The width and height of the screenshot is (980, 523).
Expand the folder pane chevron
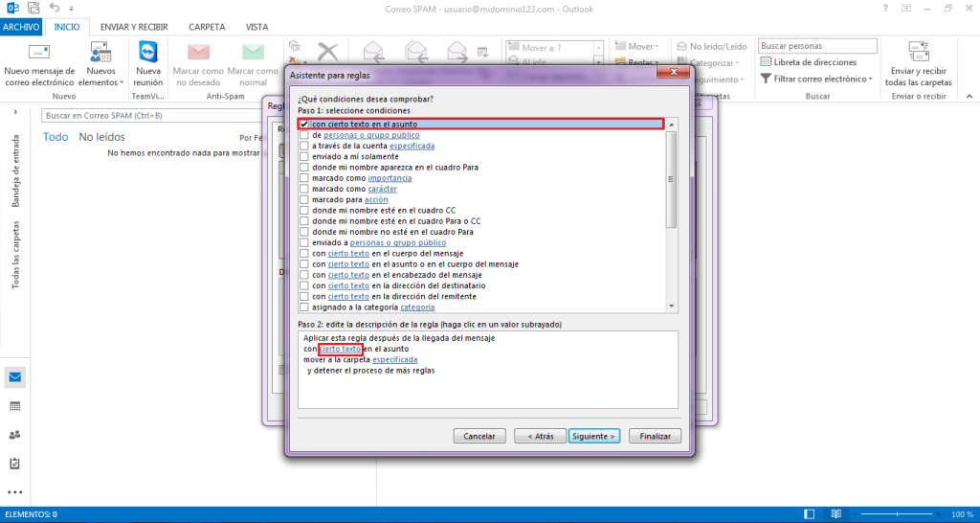(15, 112)
